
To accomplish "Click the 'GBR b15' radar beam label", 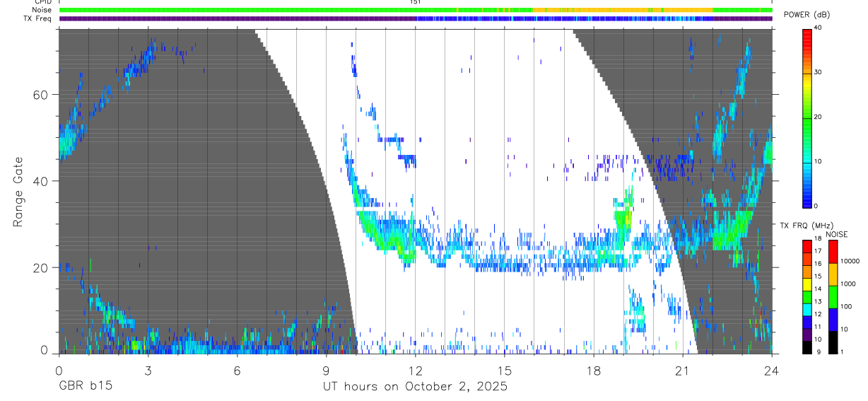I will (x=84, y=387).
